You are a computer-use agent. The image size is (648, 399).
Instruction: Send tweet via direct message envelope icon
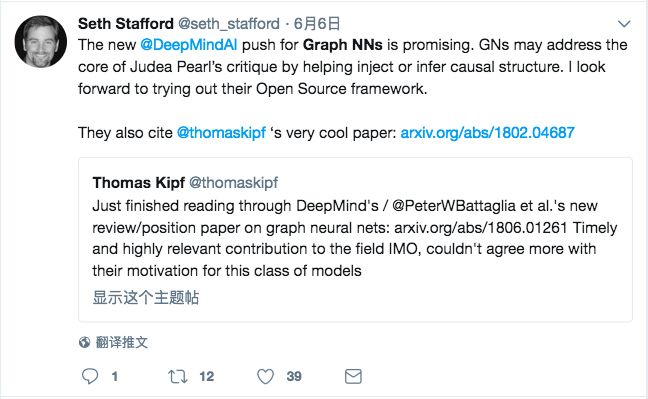pyautogui.click(x=353, y=376)
